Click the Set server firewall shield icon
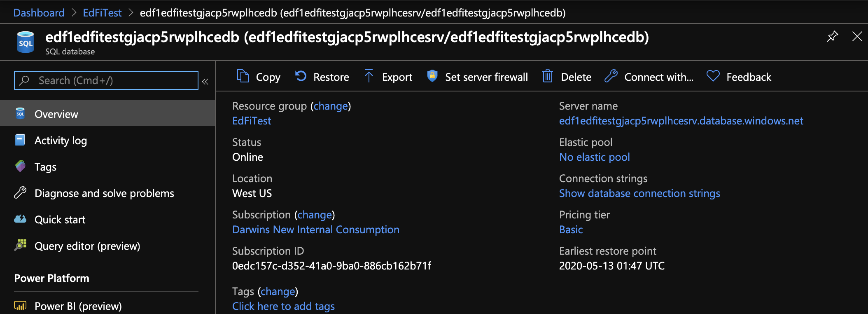 (x=432, y=76)
